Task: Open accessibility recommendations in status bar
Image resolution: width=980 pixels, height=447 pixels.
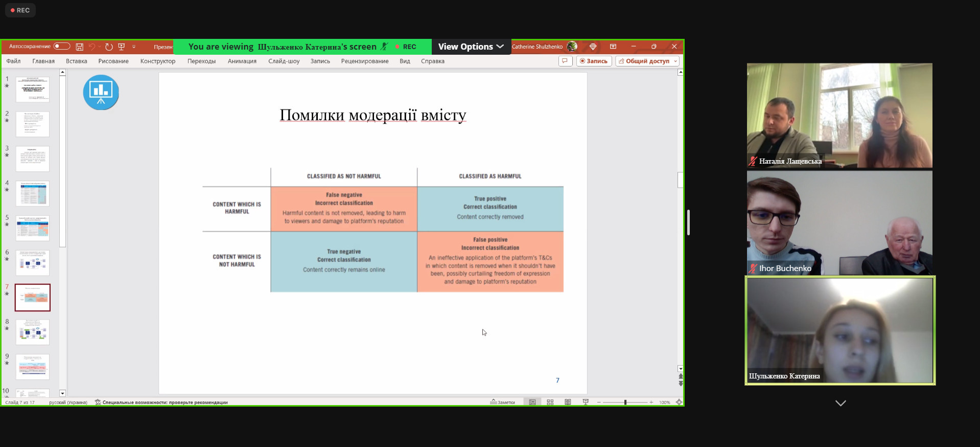Action: [161, 403]
